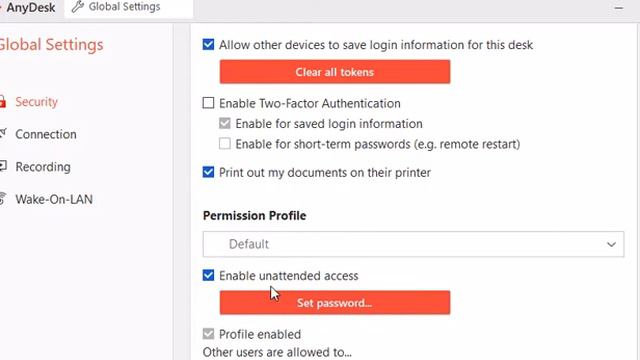Screen dimensions: 640x360
Task: Toggle Print out my documents on their printer
Action: coord(208,172)
